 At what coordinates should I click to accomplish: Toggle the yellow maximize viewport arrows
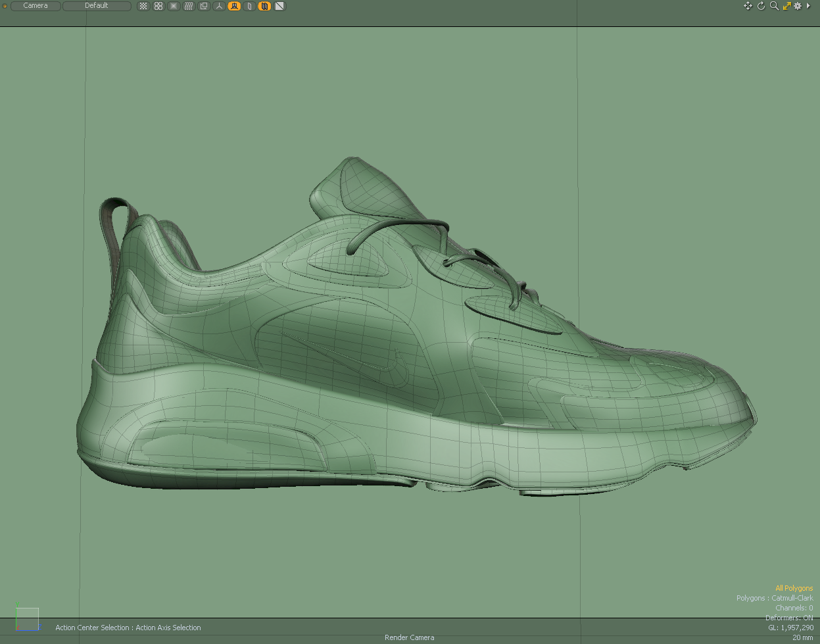786,6
